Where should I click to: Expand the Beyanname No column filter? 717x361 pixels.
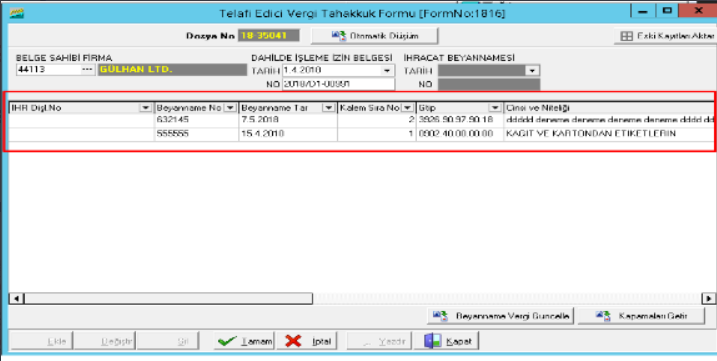click(230, 108)
